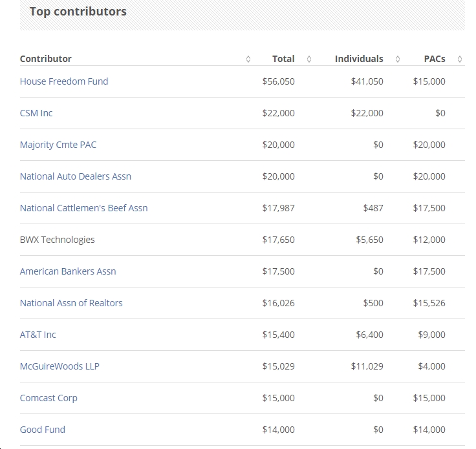
Task: Select the $14,000 total for Good Fund
Action: point(278,430)
